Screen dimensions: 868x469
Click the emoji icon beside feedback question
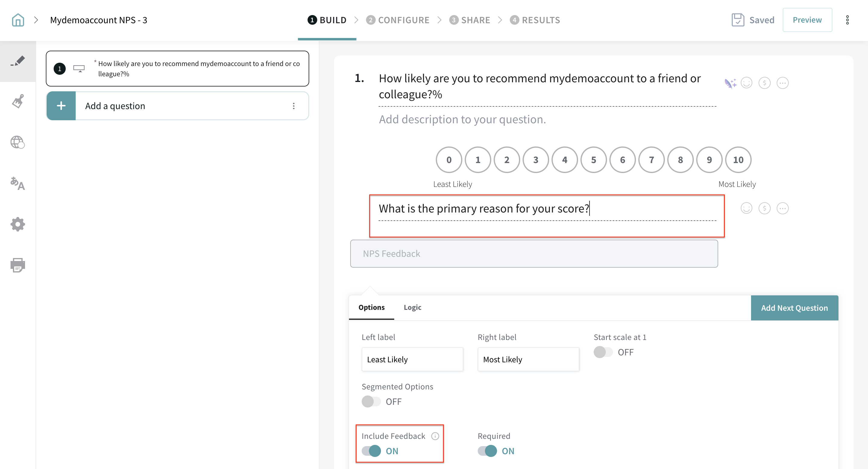click(x=746, y=208)
